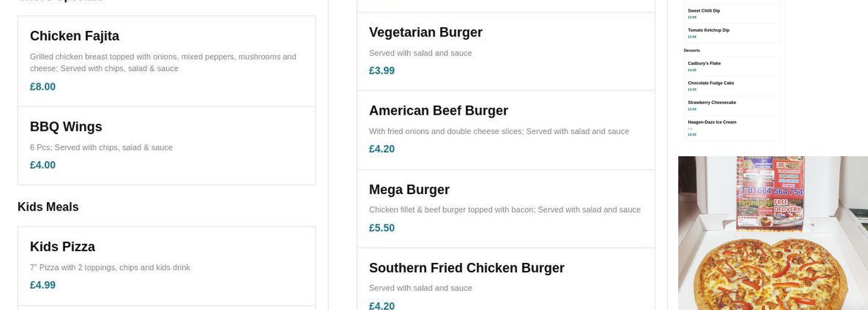Open the pizza box photo
This screenshot has height=310, width=868.
coord(773,233)
